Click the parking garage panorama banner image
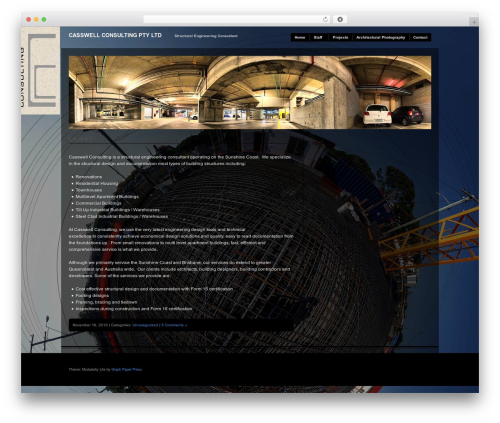500x423 pixels. tap(250, 92)
